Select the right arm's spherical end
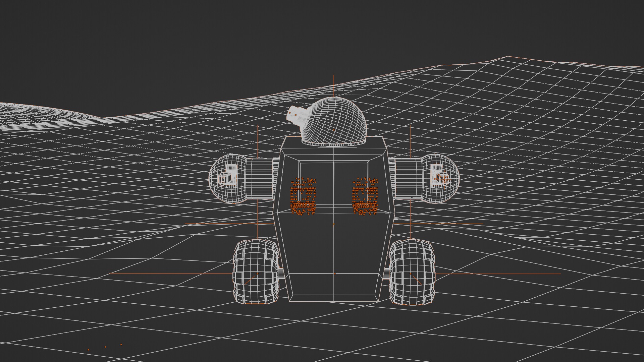Screen dimensions: 644x362 440,178
